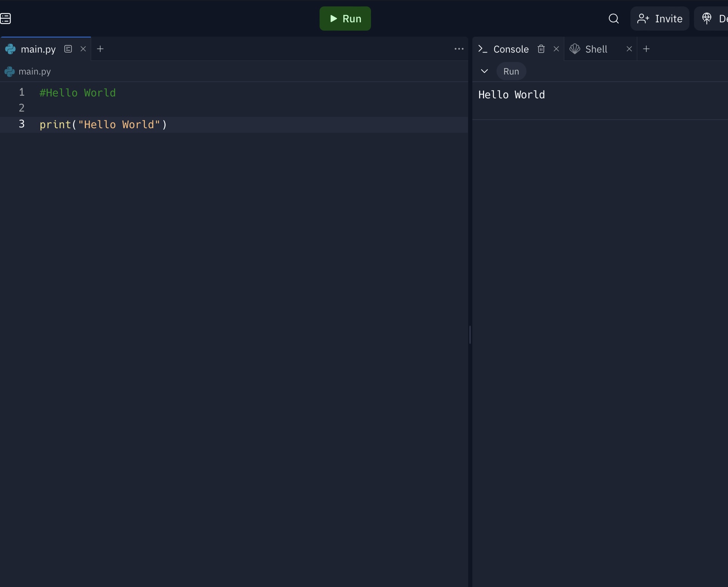Screen dimensions: 728x587
Task: Toggle the sidebar panel icon at top left
Action: [x=6, y=19]
